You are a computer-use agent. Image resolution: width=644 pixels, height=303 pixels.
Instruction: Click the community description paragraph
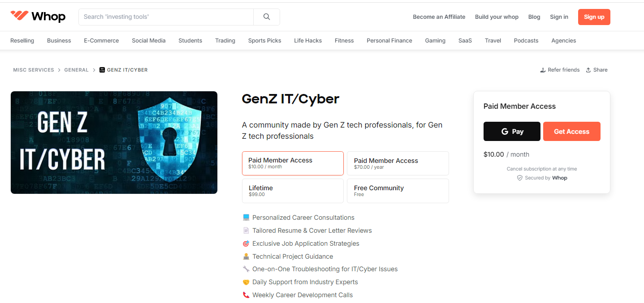[x=342, y=130]
